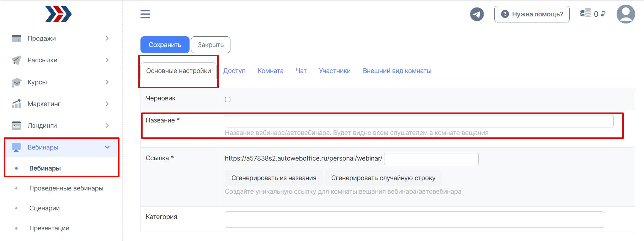The width and height of the screenshot is (644, 241).
Task: Click the webinar base URL text
Action: 303,158
